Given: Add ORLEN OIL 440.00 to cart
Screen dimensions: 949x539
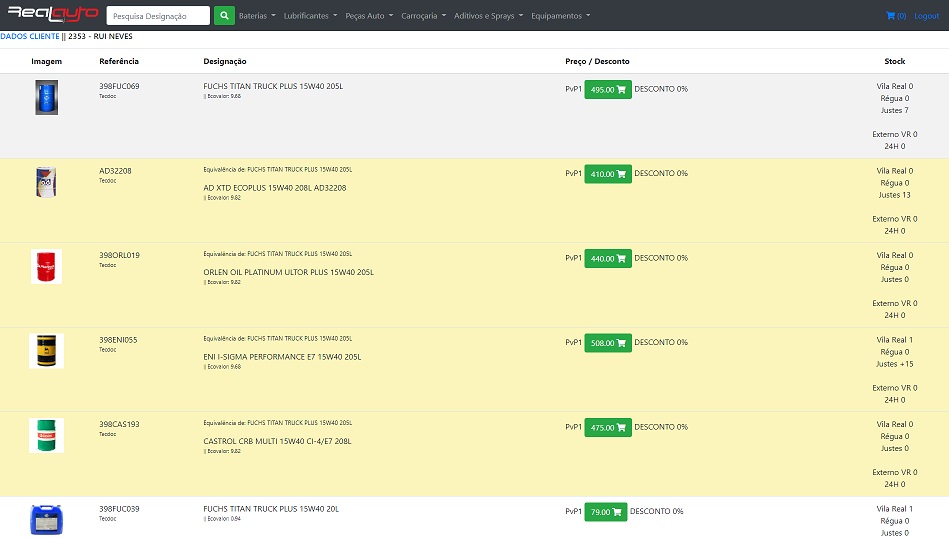Looking at the screenshot, I should click(608, 258).
